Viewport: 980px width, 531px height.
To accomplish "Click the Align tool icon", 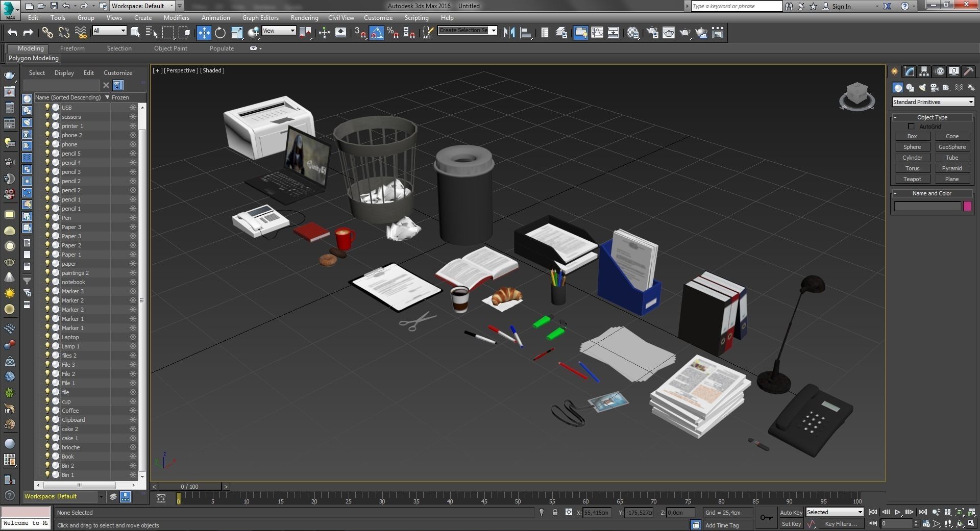I will [525, 33].
